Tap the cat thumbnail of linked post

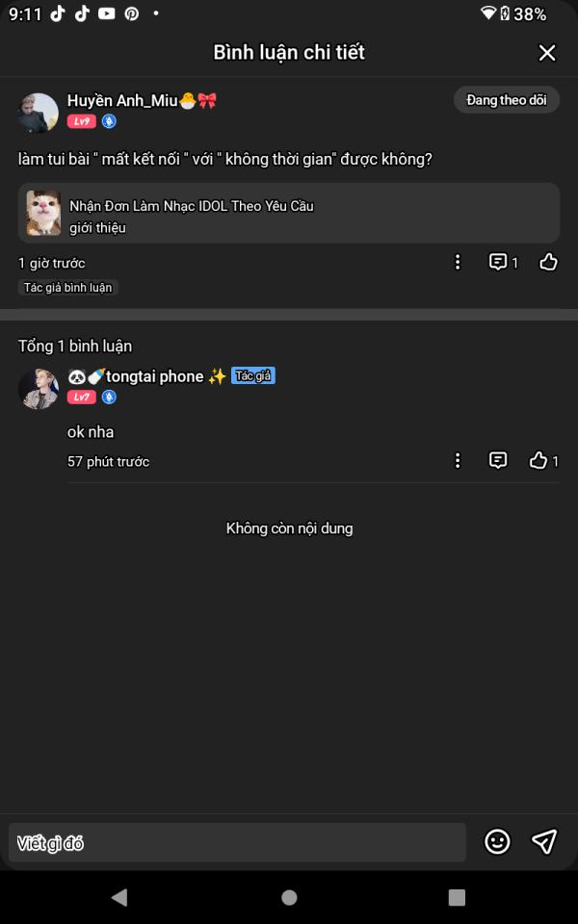(x=43, y=213)
